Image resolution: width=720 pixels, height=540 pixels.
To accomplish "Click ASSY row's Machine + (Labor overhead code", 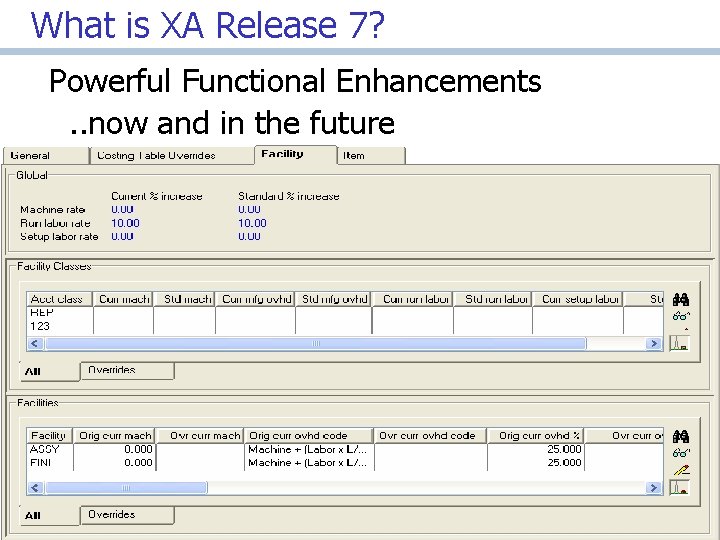I will (x=308, y=449).
